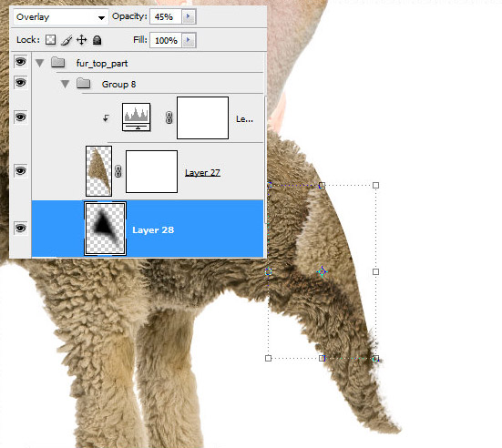Open the Opacity slider arrow
Screen dimensions: 502x448
(189, 16)
